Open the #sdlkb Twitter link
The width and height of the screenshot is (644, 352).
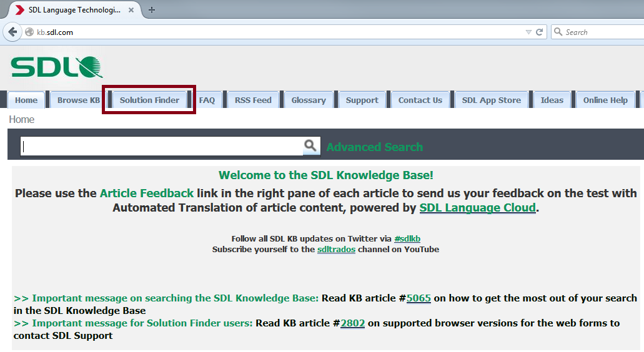tap(407, 239)
